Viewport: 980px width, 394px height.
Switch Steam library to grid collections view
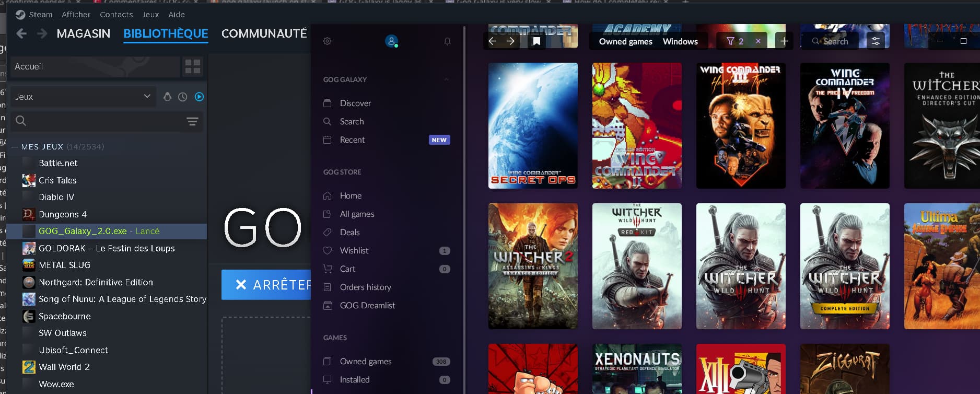(193, 66)
